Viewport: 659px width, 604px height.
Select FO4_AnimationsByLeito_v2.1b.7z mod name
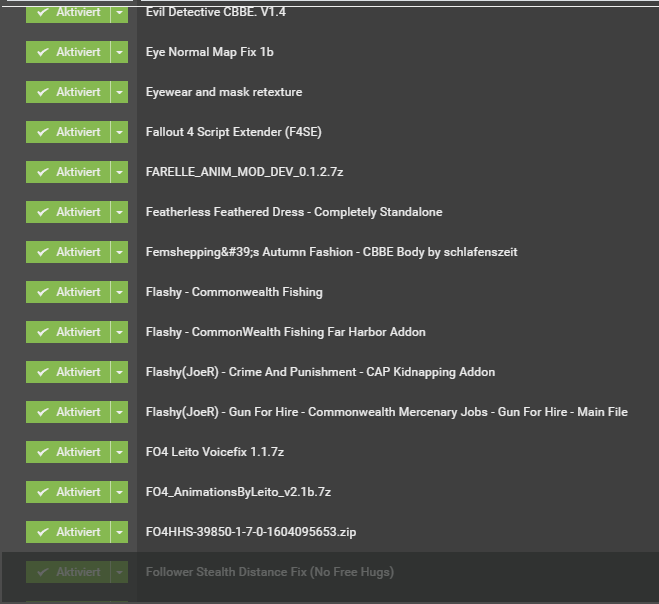(238, 492)
